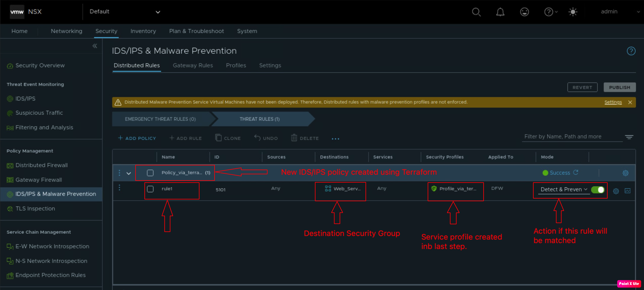This screenshot has height=290, width=644.
Task: Click CLONE in toolbar
Action: pyautogui.click(x=228, y=138)
